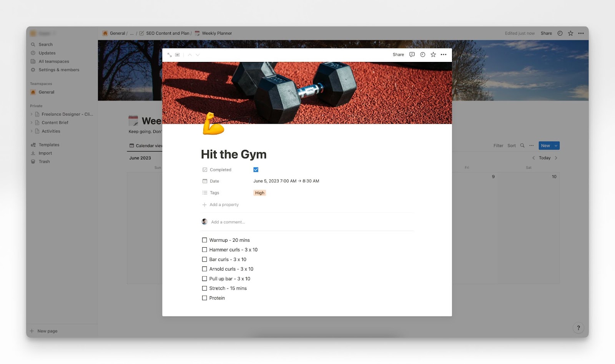Open the help question mark button
Image resolution: width=615 pixels, height=364 pixels.
click(x=578, y=328)
